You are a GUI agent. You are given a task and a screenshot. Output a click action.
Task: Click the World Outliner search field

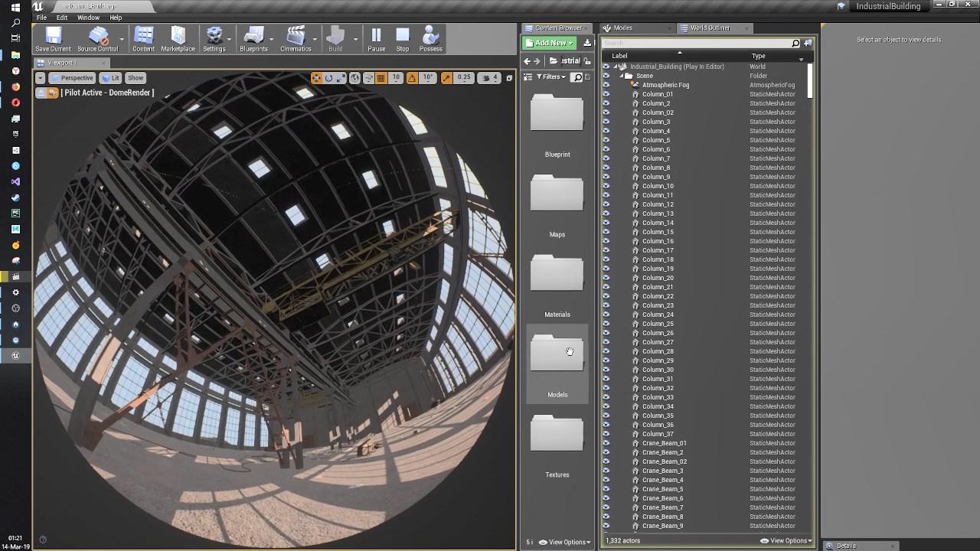(x=697, y=44)
